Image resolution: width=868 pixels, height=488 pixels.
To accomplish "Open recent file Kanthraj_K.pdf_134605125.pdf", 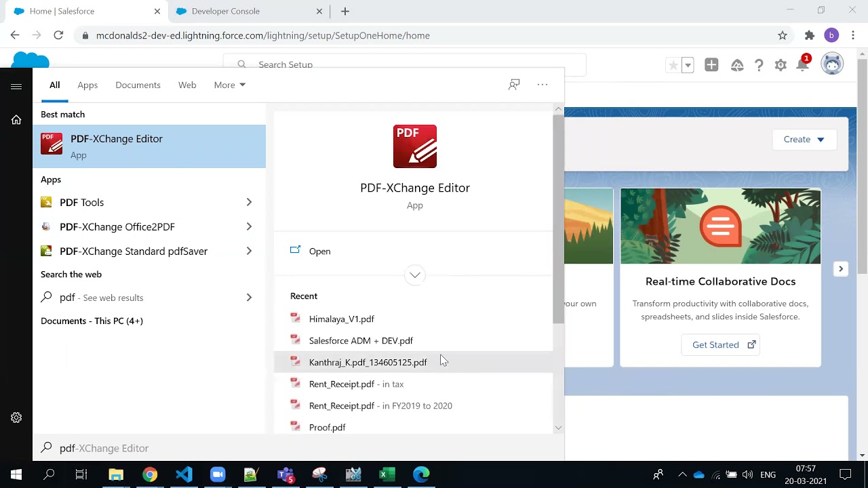I will (x=414, y=362).
